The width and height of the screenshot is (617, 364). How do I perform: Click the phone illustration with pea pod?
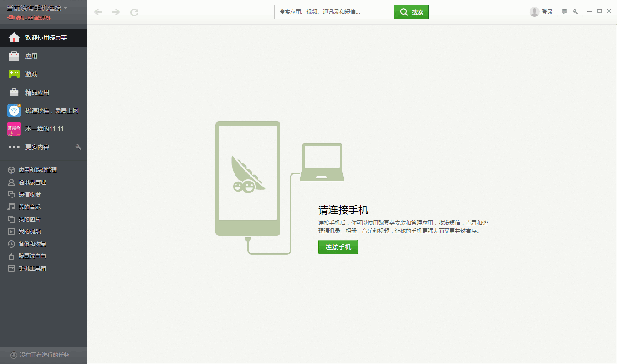coord(248,178)
